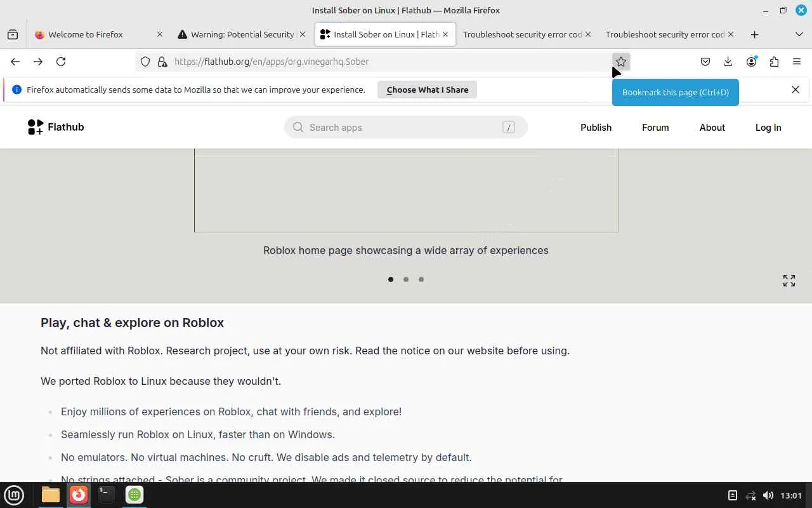Click the Firefox icon in the taskbar
Viewport: 812px width, 508px height.
click(x=79, y=495)
